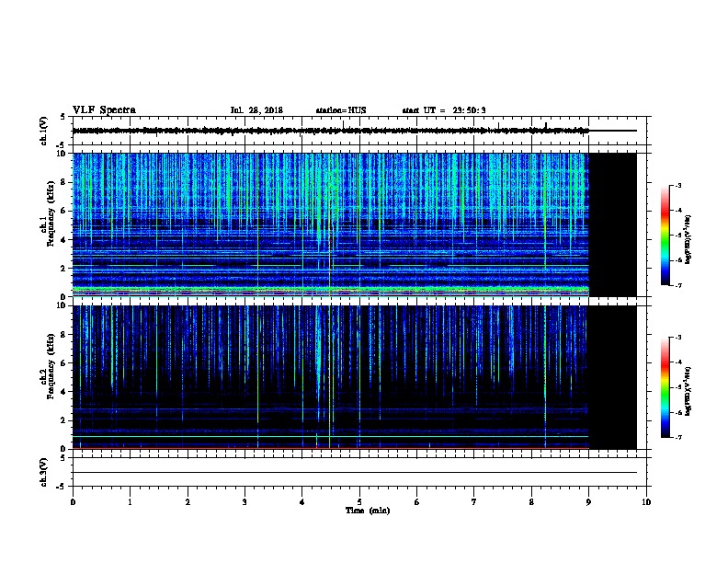Click the "-3" label on ch.2 colorbar
The width and height of the screenshot is (728, 563).
pos(677,338)
